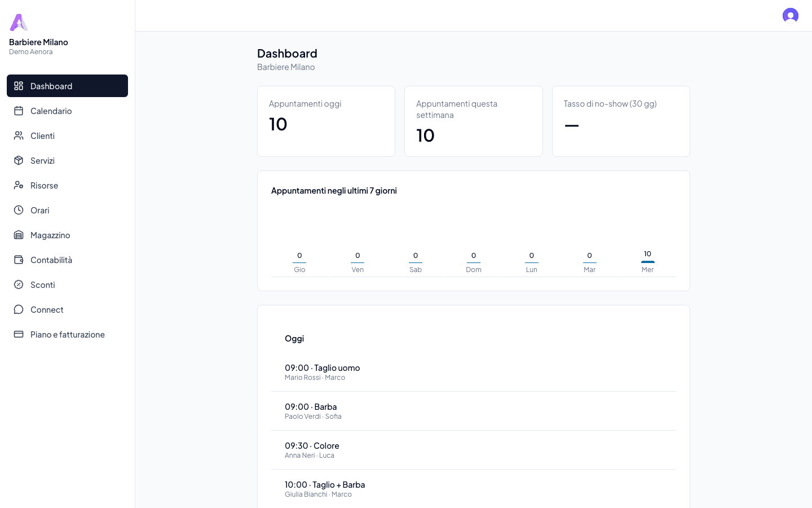
Task: Click the Aenora logo icon
Action: coord(19,23)
